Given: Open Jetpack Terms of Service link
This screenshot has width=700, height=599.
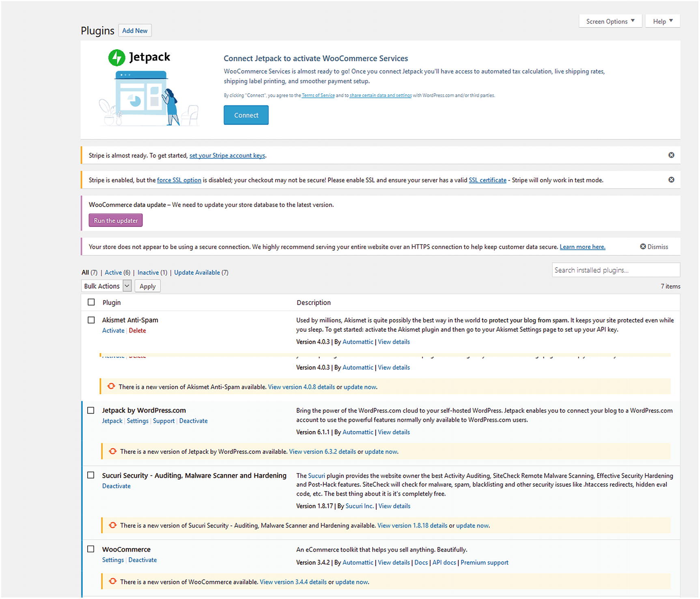Looking at the screenshot, I should [x=318, y=96].
